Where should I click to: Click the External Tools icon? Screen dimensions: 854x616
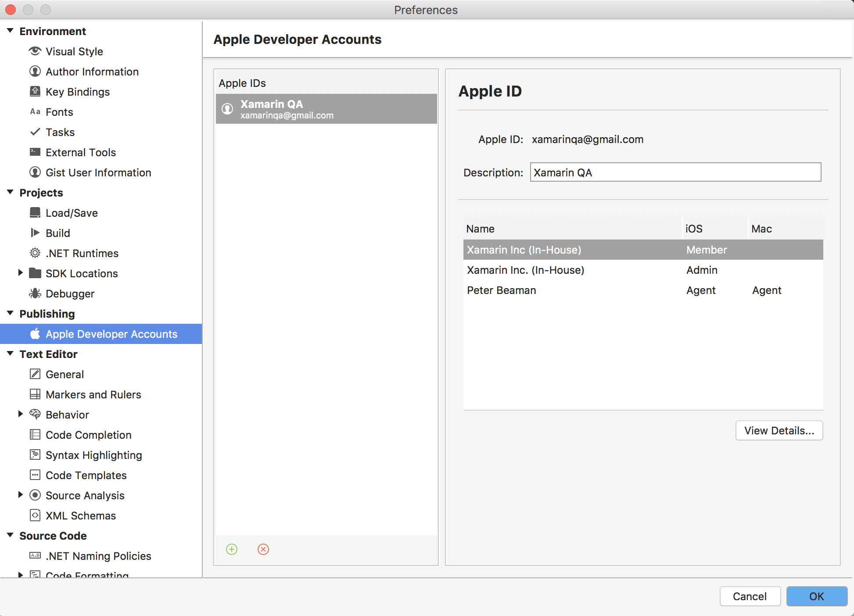(35, 152)
